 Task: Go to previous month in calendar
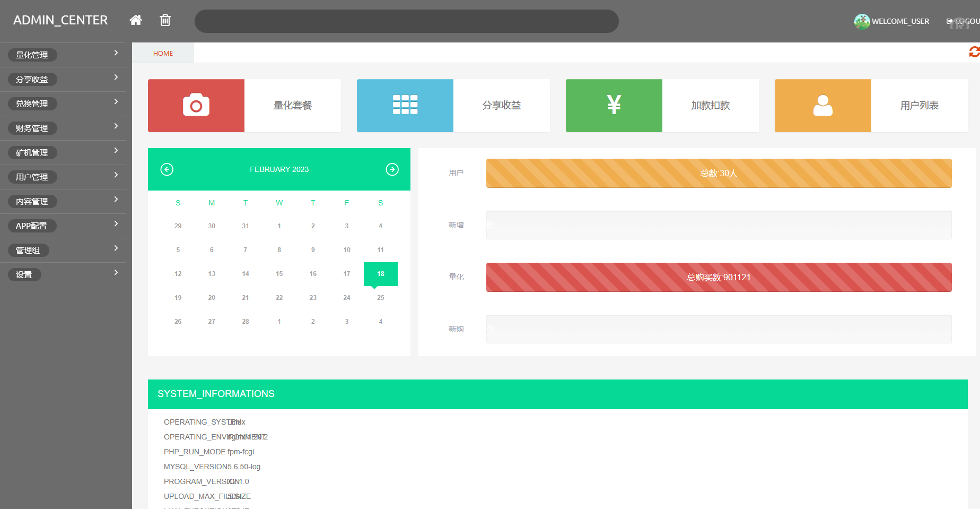(167, 169)
